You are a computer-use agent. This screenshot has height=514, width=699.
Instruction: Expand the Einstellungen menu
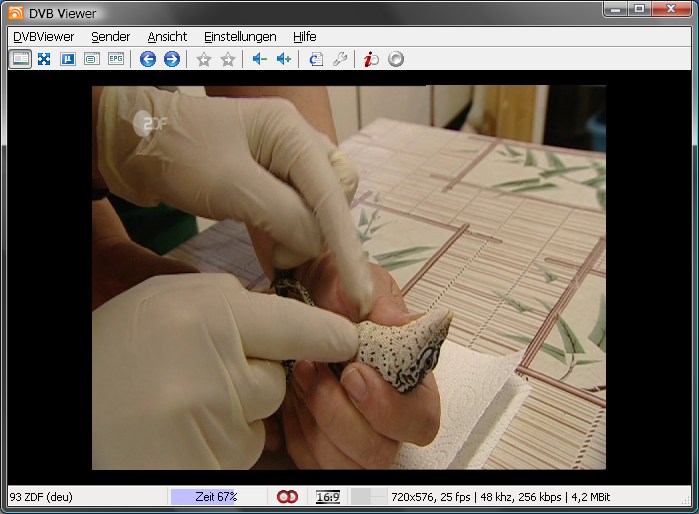pyautogui.click(x=240, y=36)
